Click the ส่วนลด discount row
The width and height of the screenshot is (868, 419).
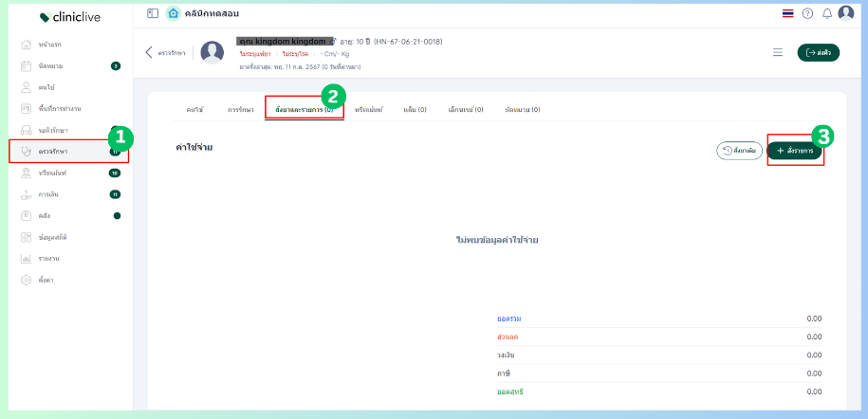coord(659,337)
